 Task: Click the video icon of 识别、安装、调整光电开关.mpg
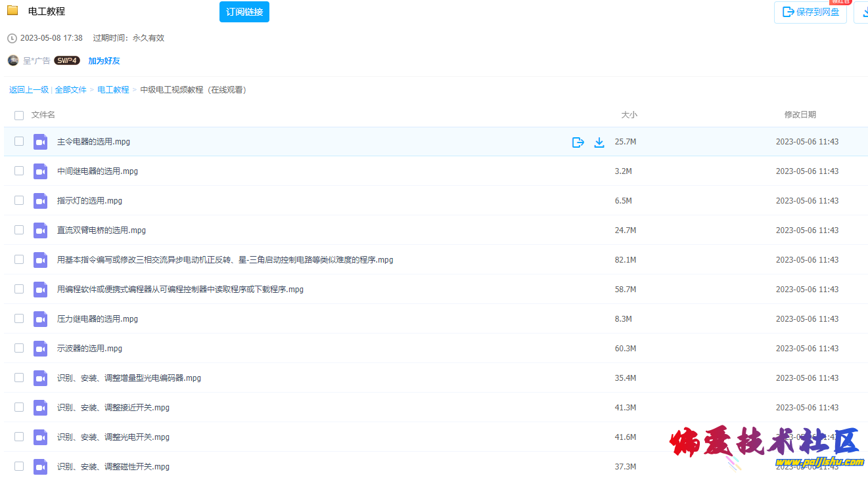(x=40, y=436)
